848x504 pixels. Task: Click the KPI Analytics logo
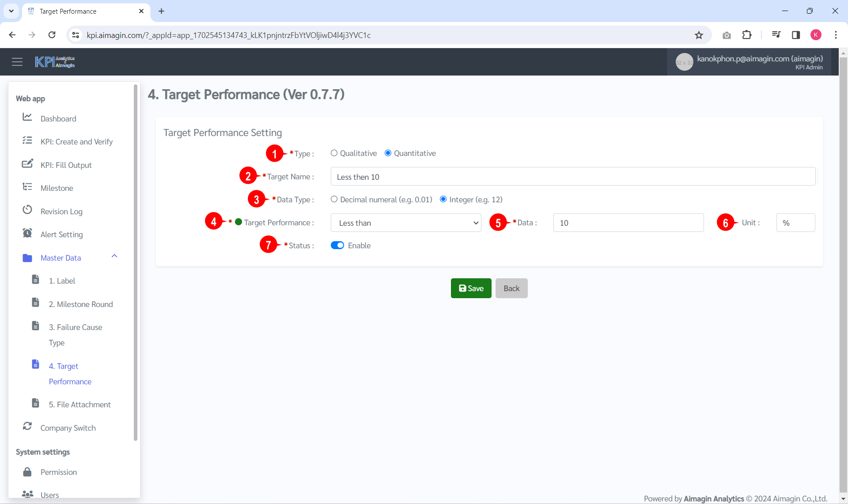tap(54, 61)
